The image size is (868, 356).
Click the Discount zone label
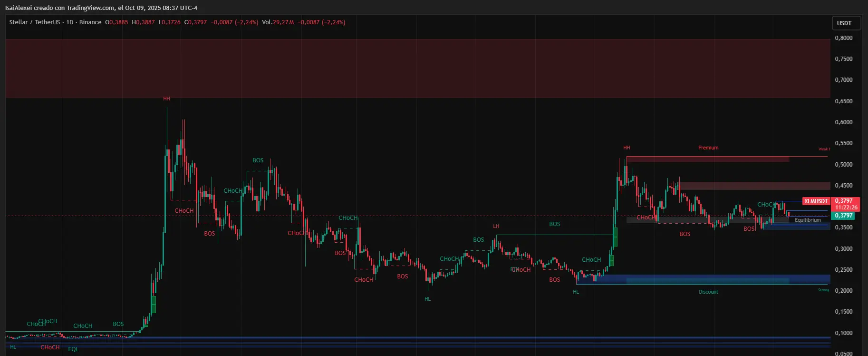708,292
